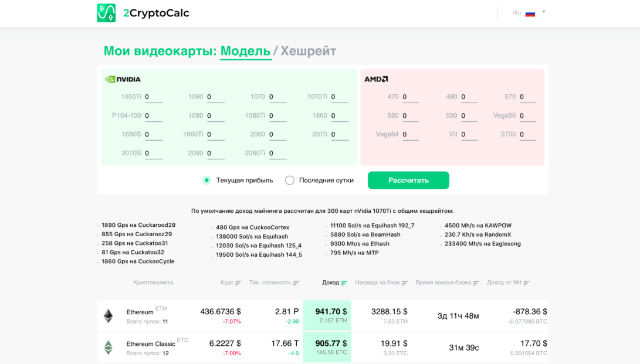
Task: Select the Последние сутки option
Action: [290, 180]
